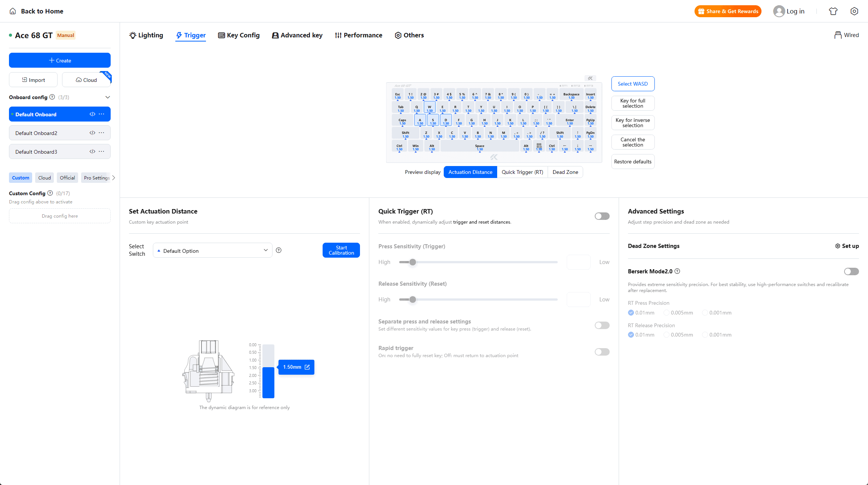Image resolution: width=868 pixels, height=485 pixels.
Task: Click Key for full selection
Action: point(633,103)
